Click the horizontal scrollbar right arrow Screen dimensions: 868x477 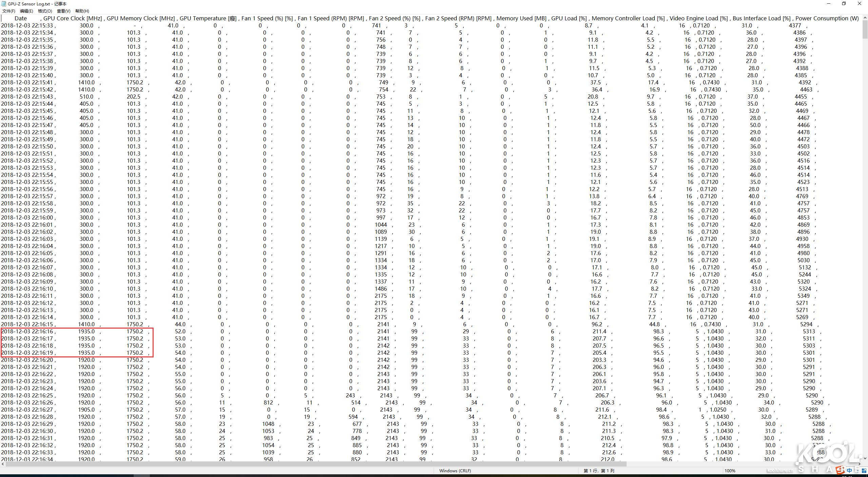[x=859, y=464]
